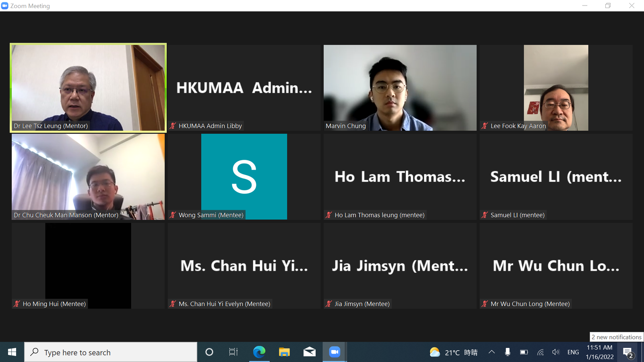
Task: Click the Zoom logo in the title bar
Action: point(5,6)
